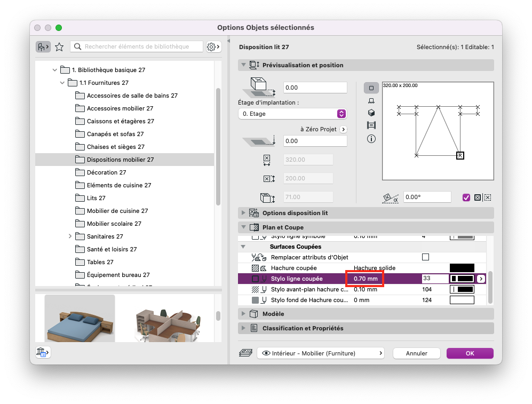
Task: Select the Accessoires de salle de bains 27 folder
Action: click(124, 96)
